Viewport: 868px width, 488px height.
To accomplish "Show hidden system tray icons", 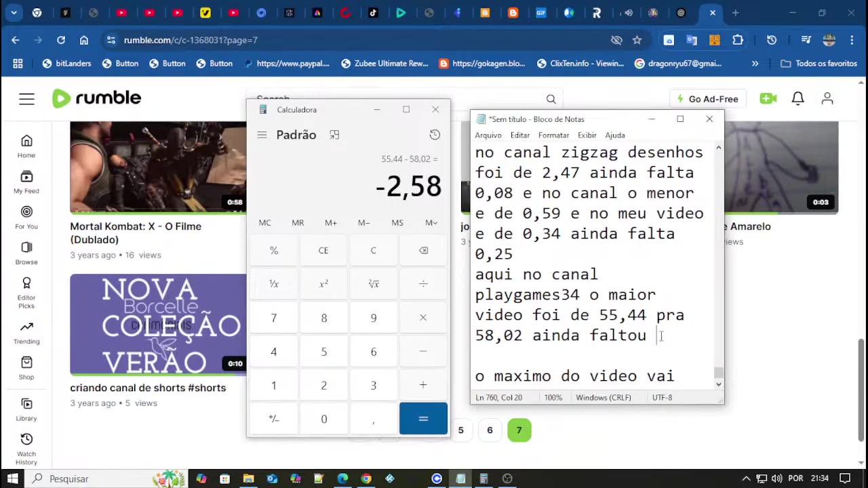I will [746, 479].
